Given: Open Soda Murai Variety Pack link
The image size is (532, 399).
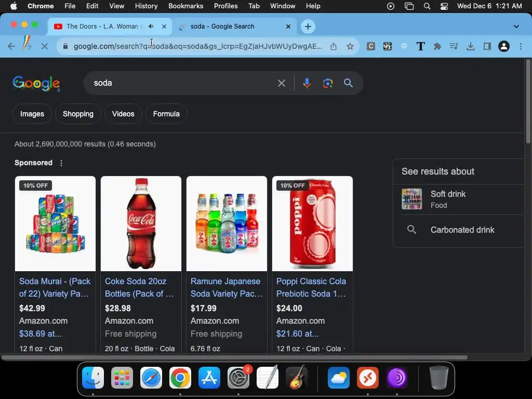Looking at the screenshot, I should coord(55,287).
